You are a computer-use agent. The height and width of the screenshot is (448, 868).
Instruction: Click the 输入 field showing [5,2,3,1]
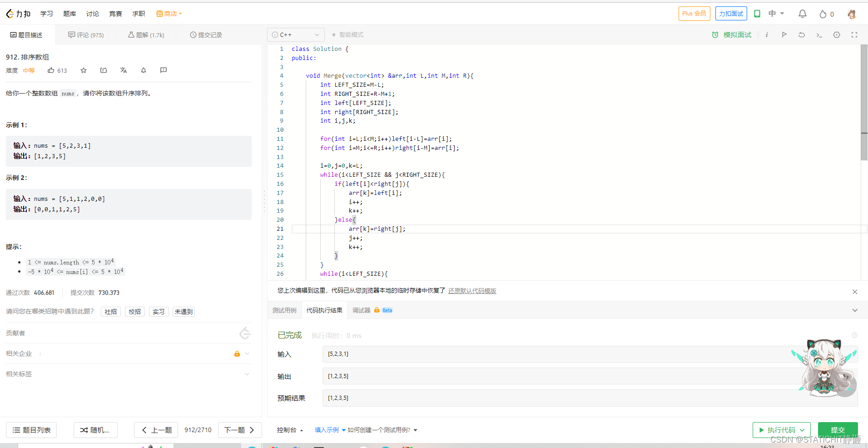click(590, 354)
